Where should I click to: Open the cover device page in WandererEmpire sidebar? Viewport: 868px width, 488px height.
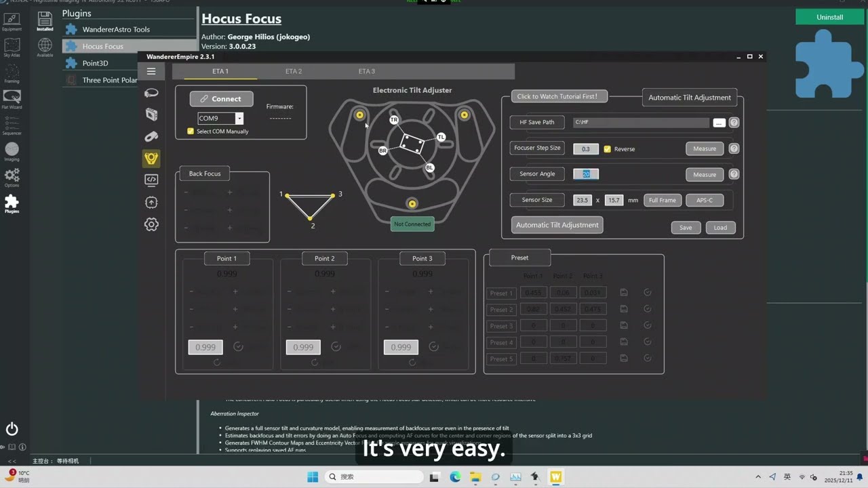point(151,136)
